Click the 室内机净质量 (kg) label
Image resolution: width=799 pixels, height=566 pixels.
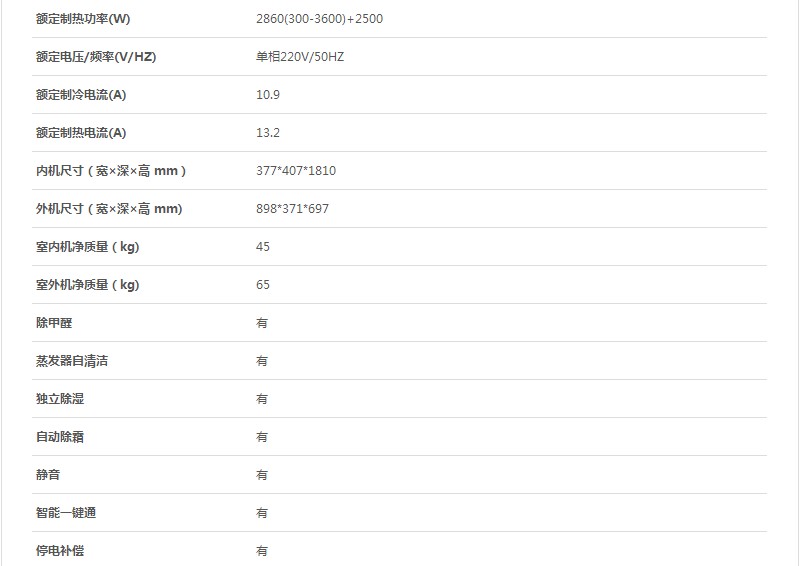pyautogui.click(x=88, y=247)
